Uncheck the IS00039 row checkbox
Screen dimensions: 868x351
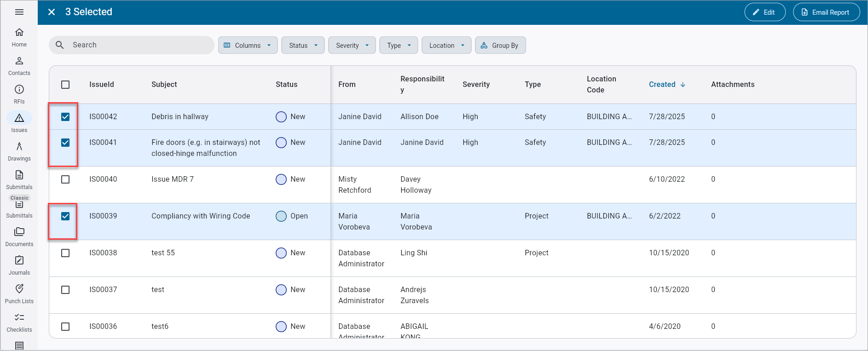point(65,216)
